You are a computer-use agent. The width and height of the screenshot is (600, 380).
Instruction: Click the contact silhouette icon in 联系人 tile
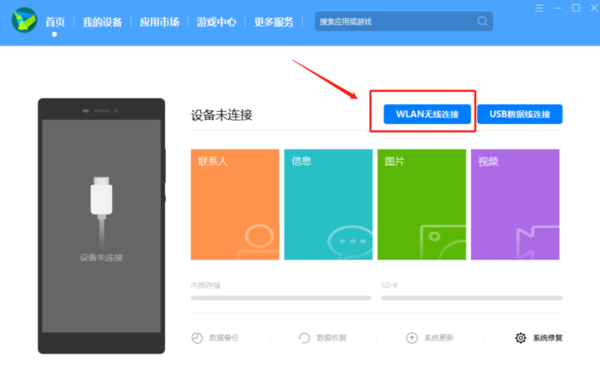tap(258, 242)
